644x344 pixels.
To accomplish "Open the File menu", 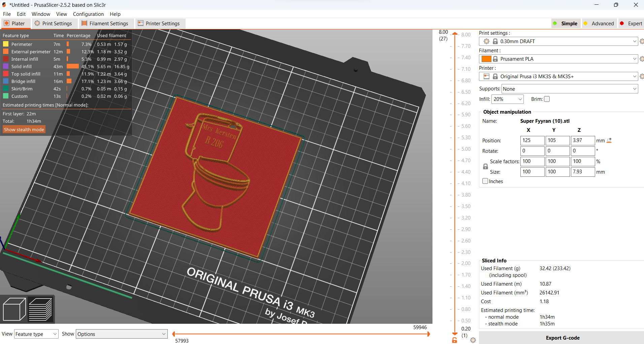I will pyautogui.click(x=7, y=14).
